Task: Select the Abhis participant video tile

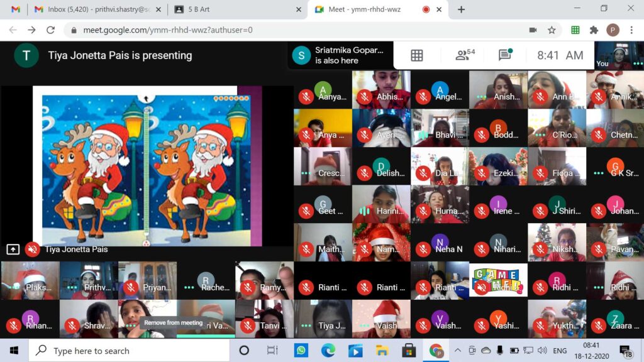Action: pos(381,89)
